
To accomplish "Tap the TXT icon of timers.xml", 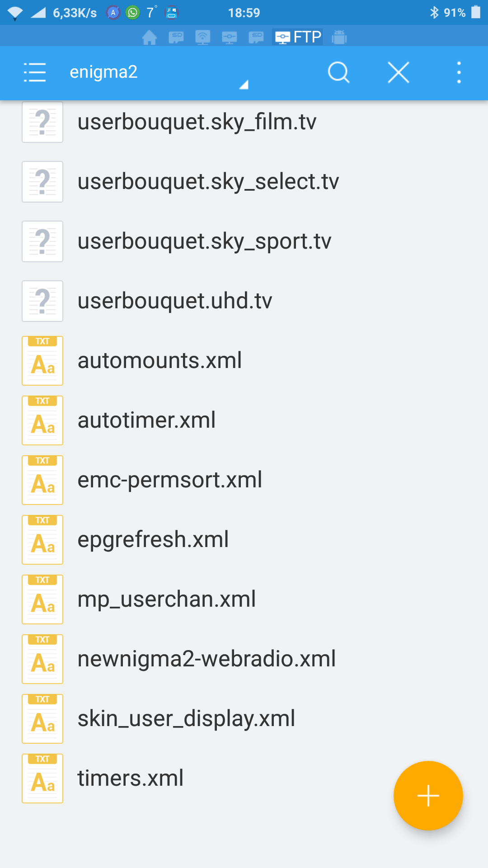I will (x=42, y=778).
